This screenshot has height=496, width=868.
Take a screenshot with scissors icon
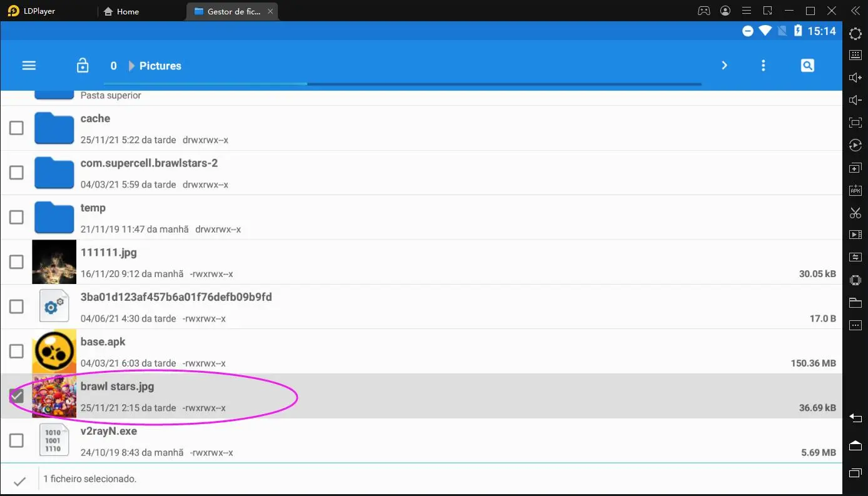(x=855, y=213)
